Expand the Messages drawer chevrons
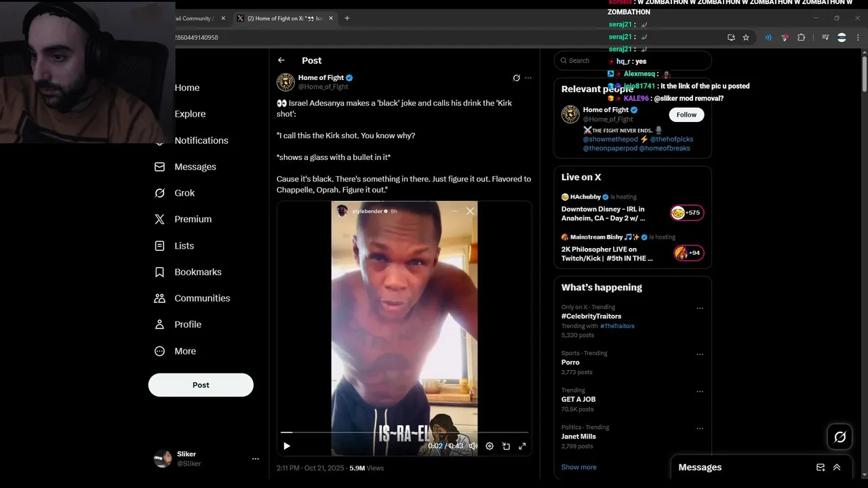 [837, 467]
